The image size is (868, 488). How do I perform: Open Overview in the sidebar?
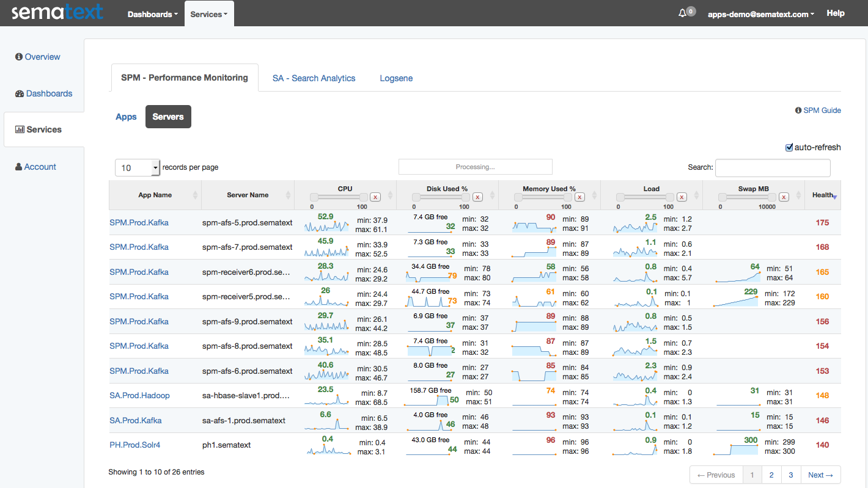click(38, 57)
